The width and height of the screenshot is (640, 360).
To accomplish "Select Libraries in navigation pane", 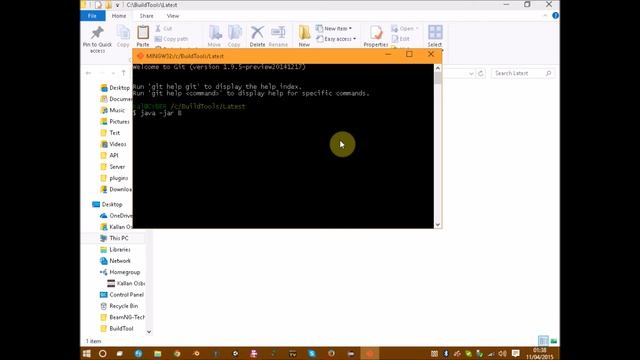I will [116, 249].
